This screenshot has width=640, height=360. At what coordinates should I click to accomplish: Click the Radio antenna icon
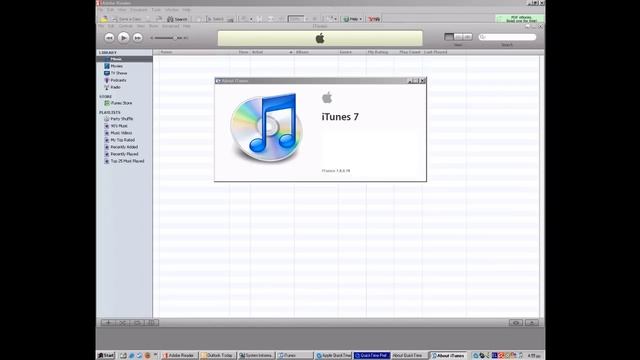click(107, 87)
